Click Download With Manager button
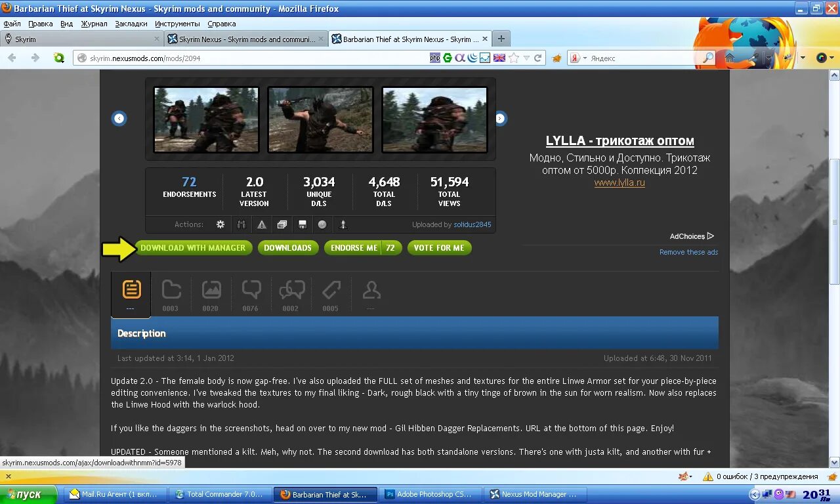 (x=193, y=248)
